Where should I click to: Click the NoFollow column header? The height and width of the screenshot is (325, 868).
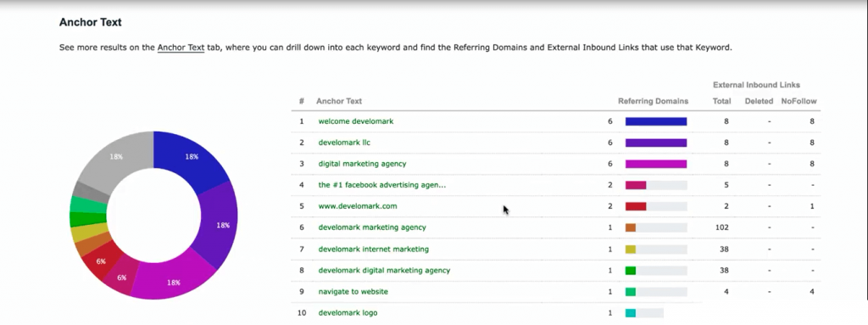pyautogui.click(x=798, y=102)
